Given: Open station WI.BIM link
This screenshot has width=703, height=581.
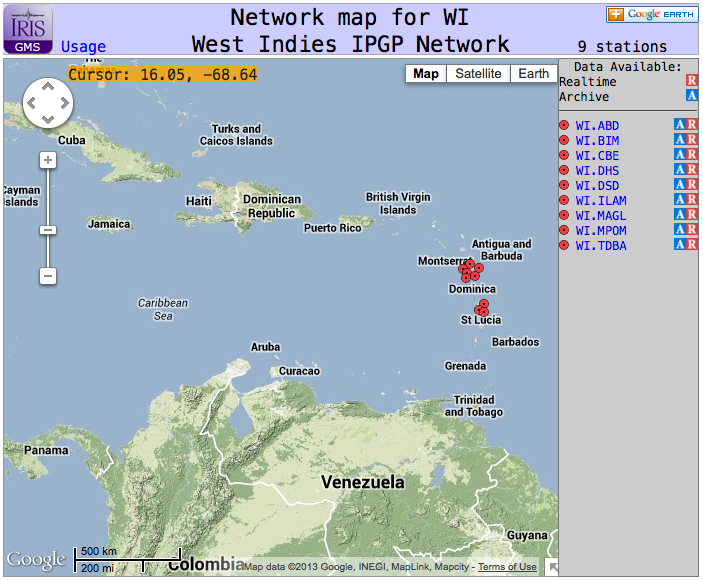Looking at the screenshot, I should [x=597, y=141].
